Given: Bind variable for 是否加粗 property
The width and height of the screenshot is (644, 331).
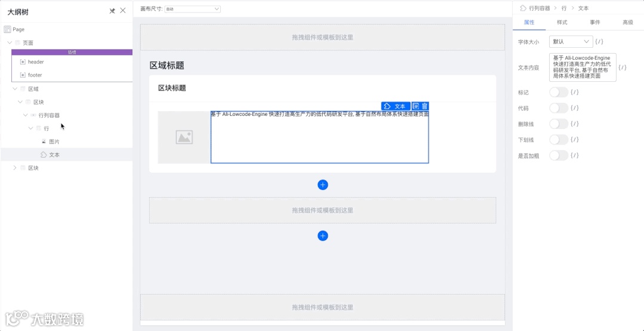Looking at the screenshot, I should pyautogui.click(x=575, y=155).
